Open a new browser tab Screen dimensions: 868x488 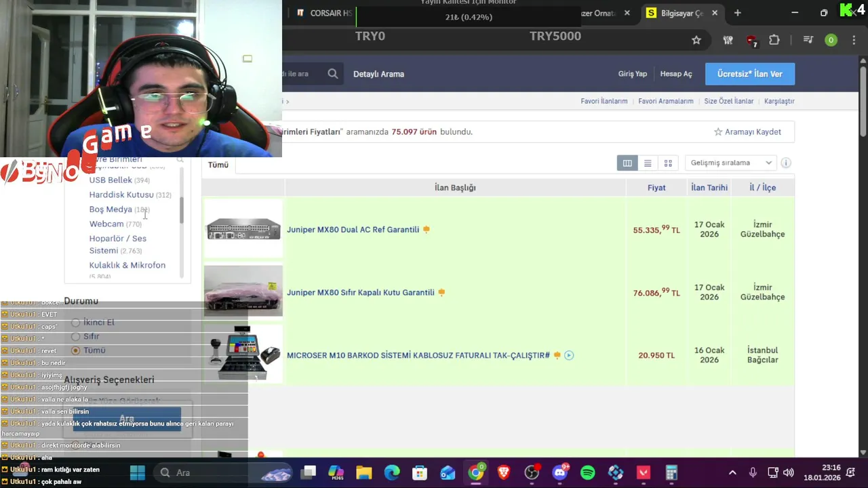pos(737,13)
